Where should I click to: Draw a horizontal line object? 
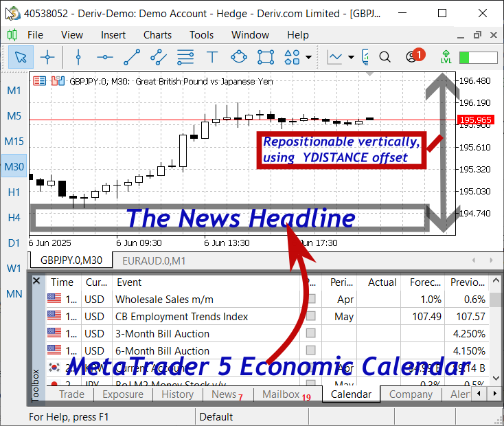click(105, 57)
